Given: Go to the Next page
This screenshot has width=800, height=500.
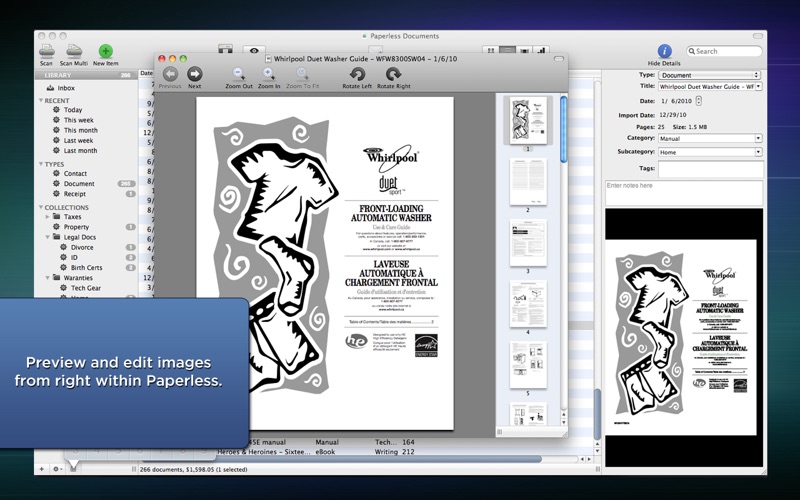Looking at the screenshot, I should click(x=194, y=75).
